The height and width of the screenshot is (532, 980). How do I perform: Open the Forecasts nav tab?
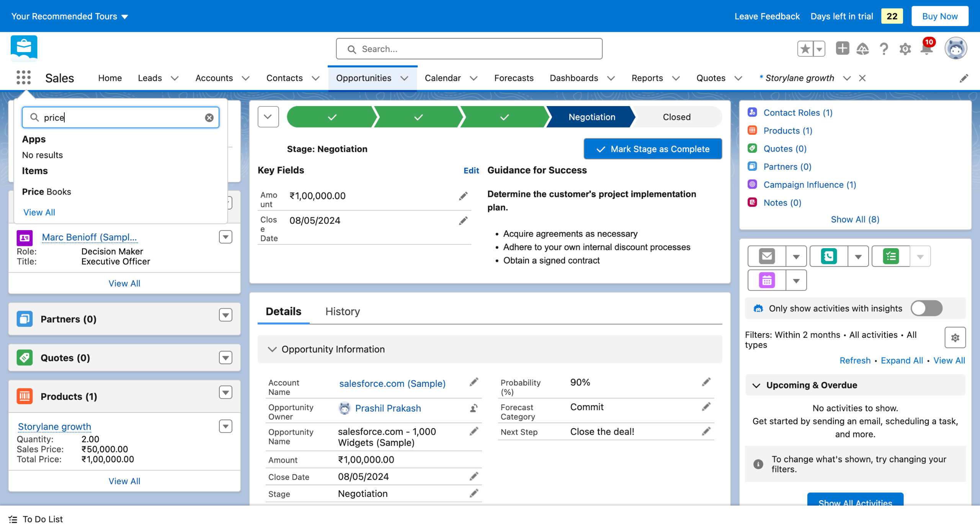pyautogui.click(x=513, y=78)
